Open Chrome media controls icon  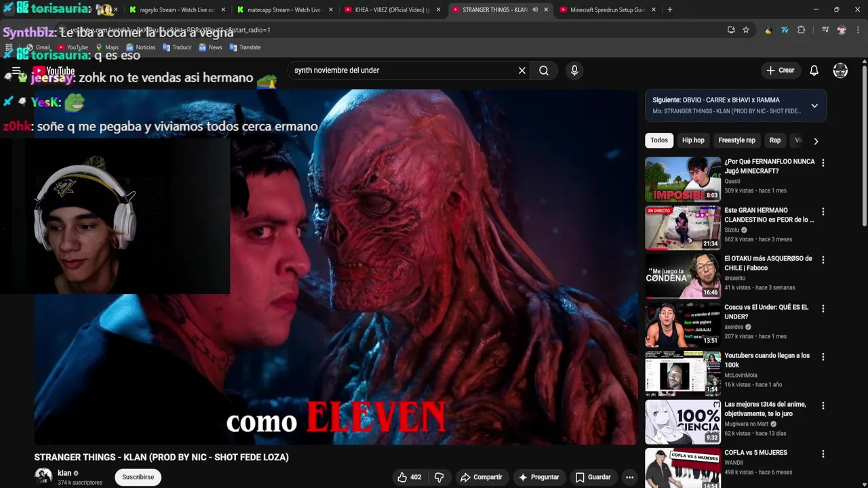(825, 30)
